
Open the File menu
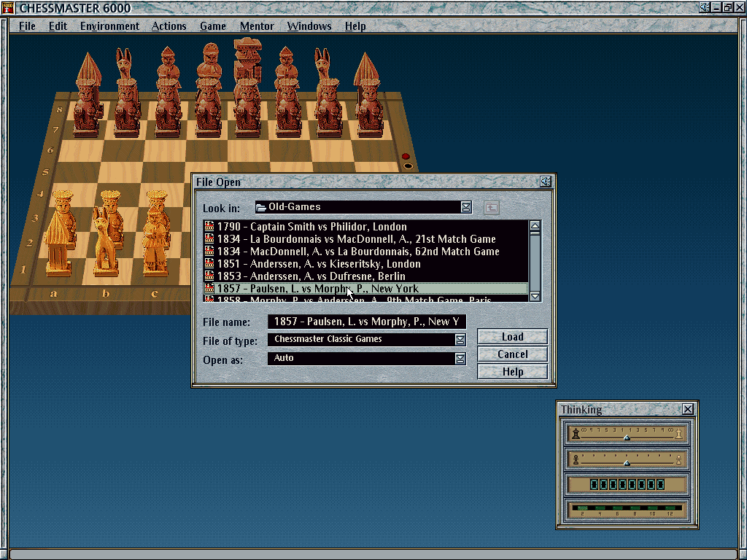pos(27,26)
